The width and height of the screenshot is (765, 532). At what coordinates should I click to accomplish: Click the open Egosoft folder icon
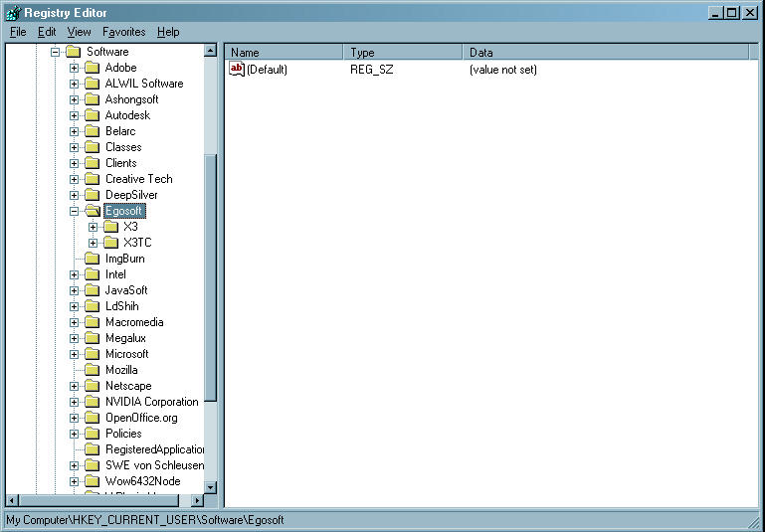point(93,211)
